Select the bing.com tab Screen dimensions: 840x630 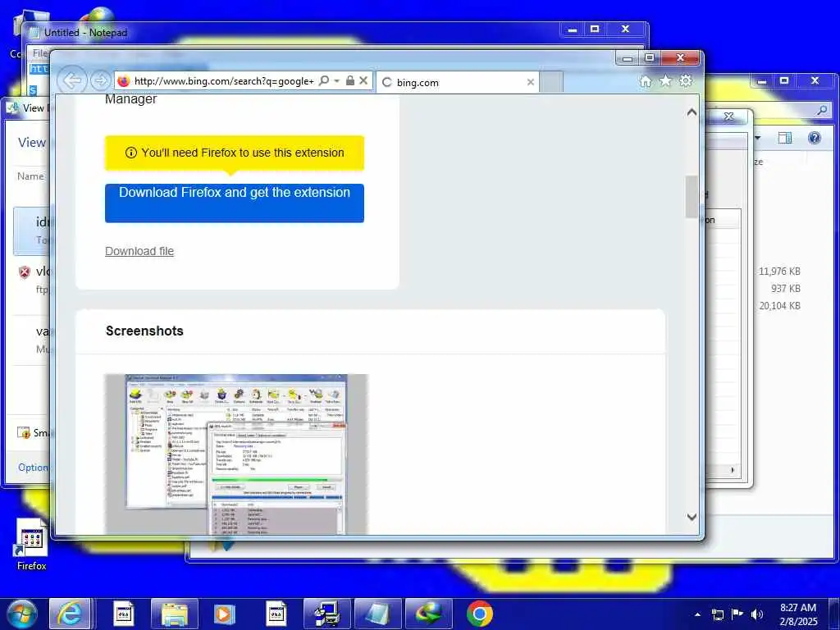tap(458, 83)
